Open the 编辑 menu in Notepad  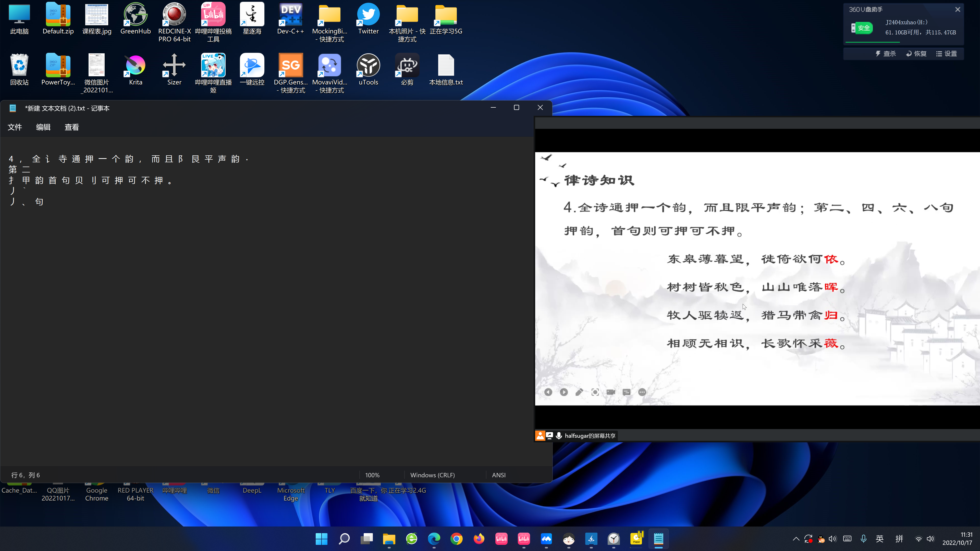pyautogui.click(x=43, y=127)
